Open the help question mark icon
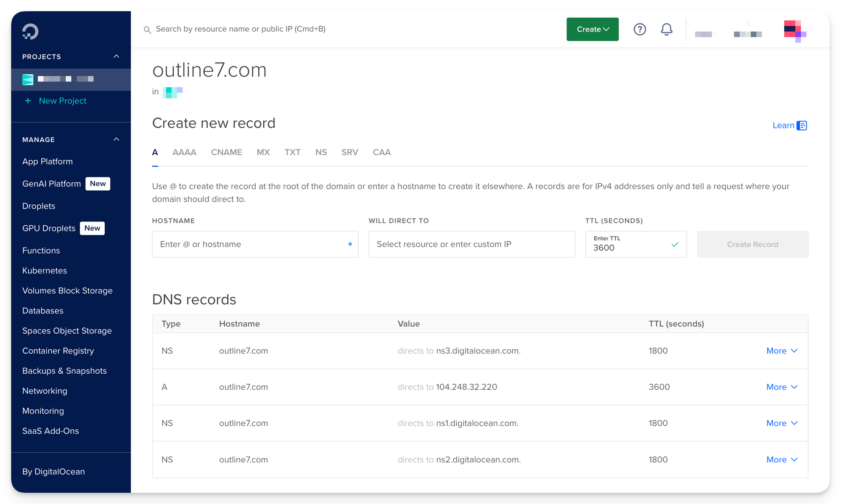The width and height of the screenshot is (841, 504). tap(640, 29)
